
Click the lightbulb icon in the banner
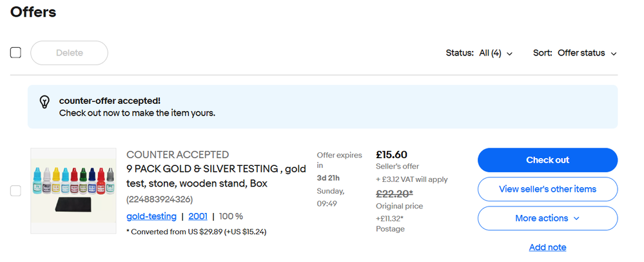click(44, 102)
